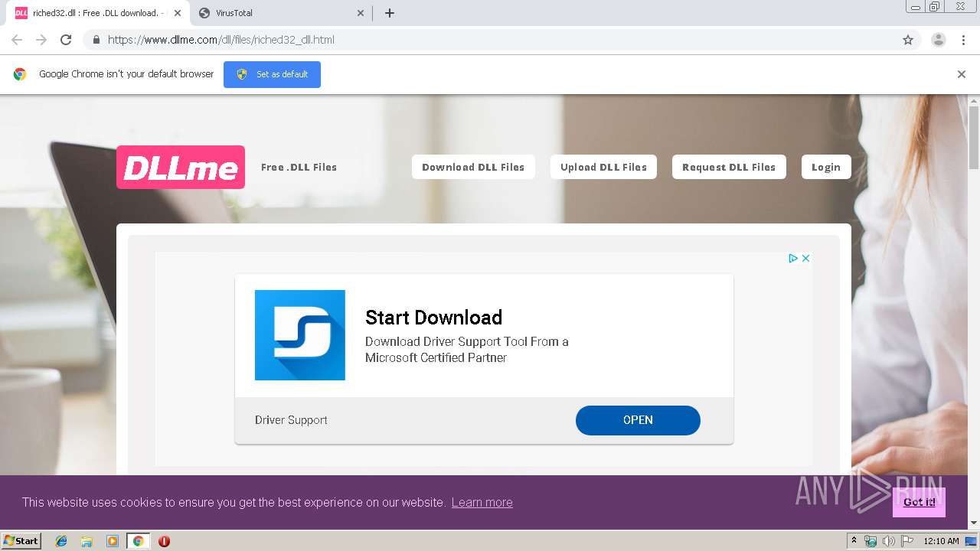Open the Chrome profile avatar icon
The height and width of the screenshot is (551, 980).
click(x=939, y=40)
